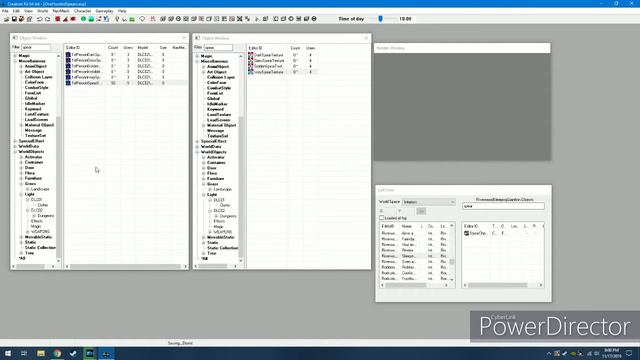Select Keyword in right Object Window tree
Image resolution: width=640 pixels, height=360 pixels.
click(x=215, y=109)
